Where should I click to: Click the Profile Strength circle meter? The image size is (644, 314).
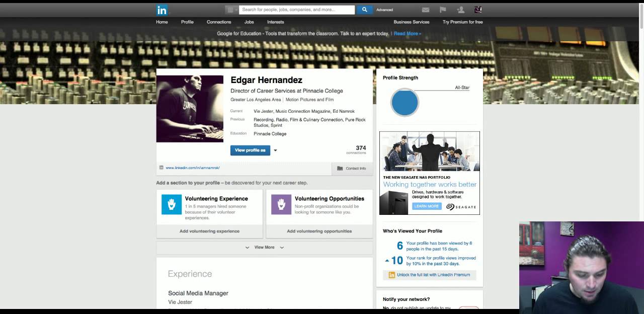pos(405,102)
